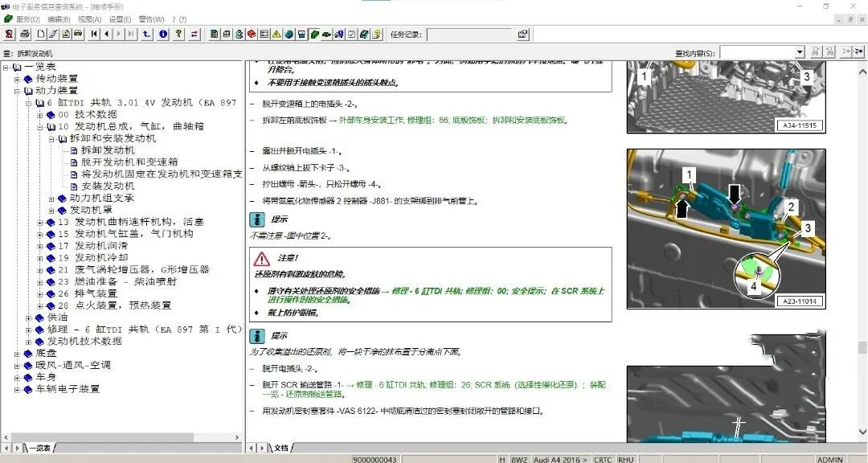Select 脱开发动机和变速箱 in the tree

pyautogui.click(x=129, y=162)
